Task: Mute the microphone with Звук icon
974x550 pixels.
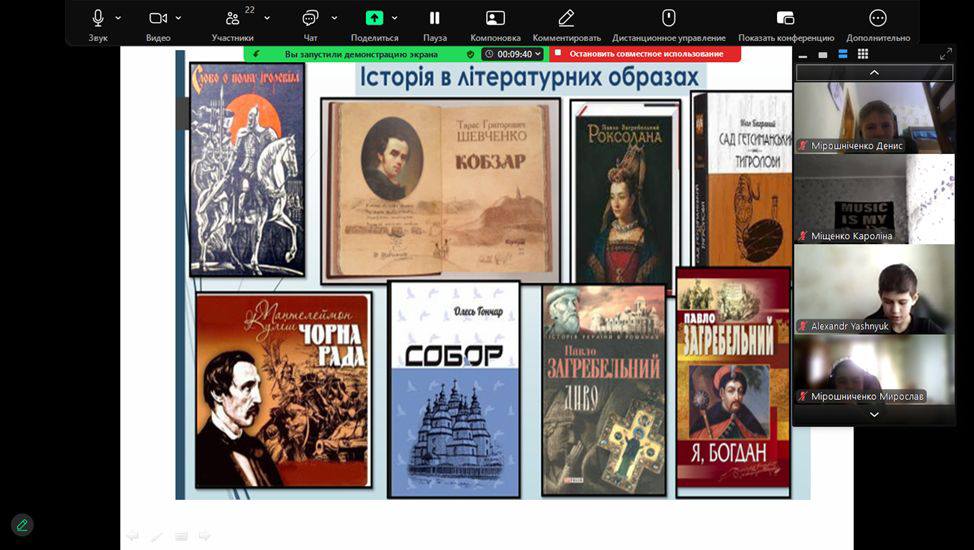Action: pos(98,18)
